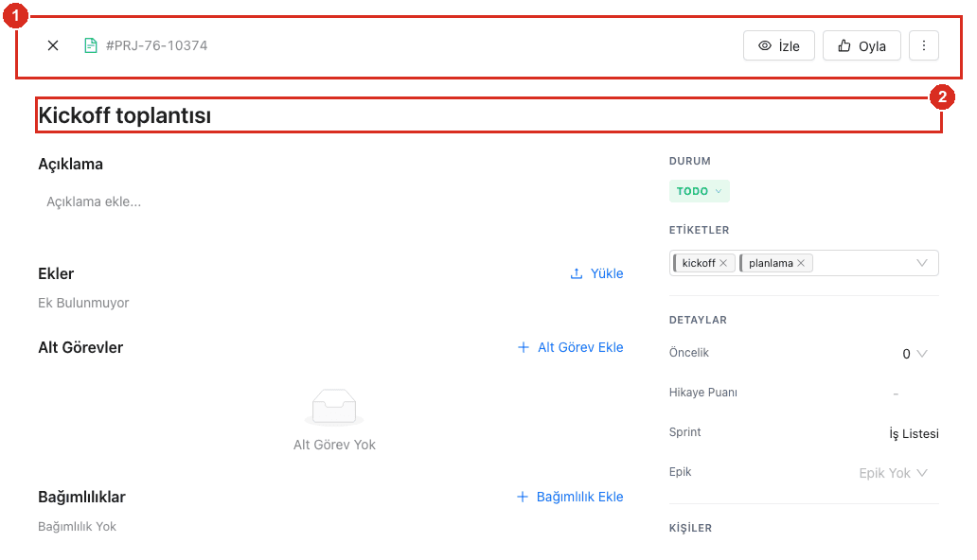Image resolution: width=977 pixels, height=560 pixels.
Task: Open the TODO status dropdown
Action: coord(699,191)
